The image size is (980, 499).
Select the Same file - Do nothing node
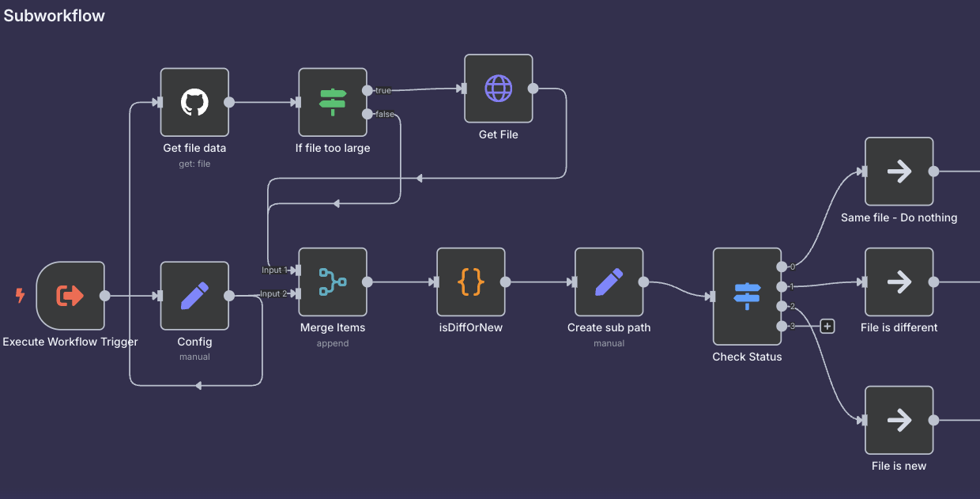click(x=899, y=172)
